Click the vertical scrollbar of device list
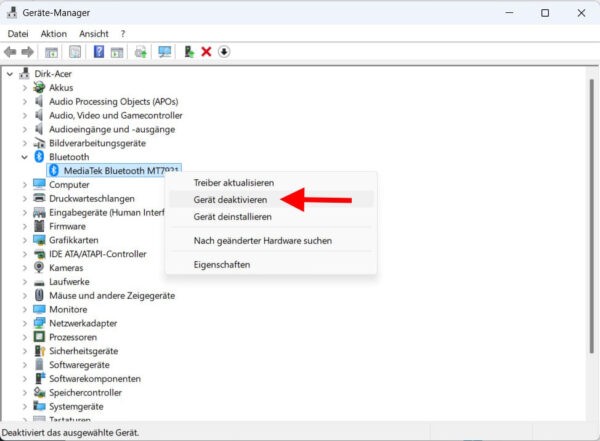600x441 pixels. click(592, 216)
